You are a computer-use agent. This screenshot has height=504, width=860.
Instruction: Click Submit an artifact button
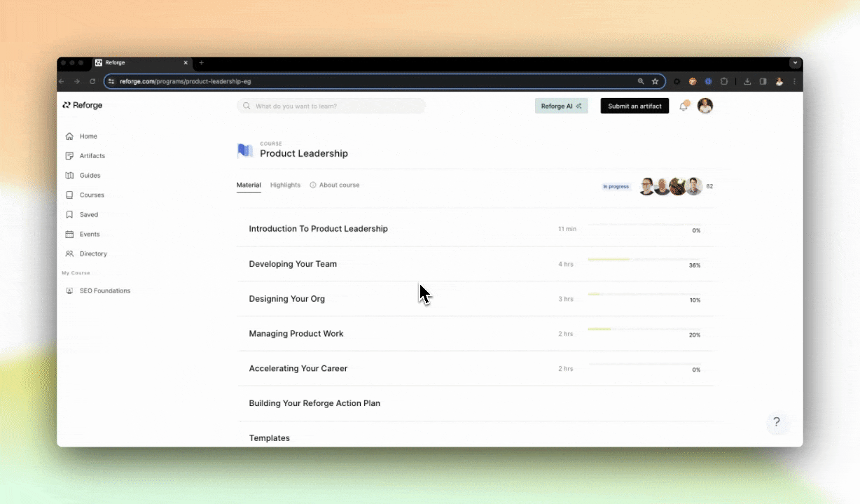click(x=634, y=106)
